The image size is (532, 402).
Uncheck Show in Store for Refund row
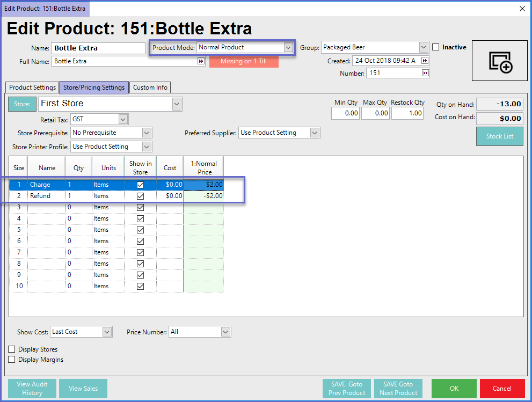(140, 196)
